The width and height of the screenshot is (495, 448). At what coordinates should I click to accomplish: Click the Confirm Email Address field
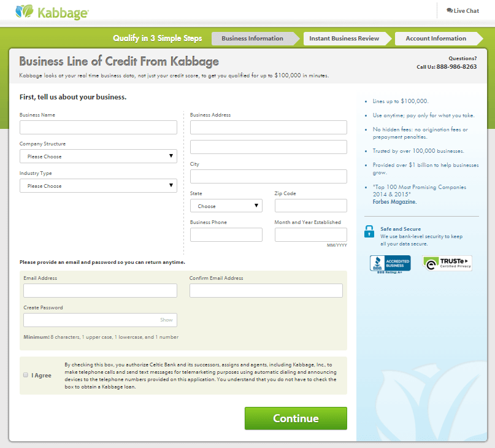coord(266,291)
